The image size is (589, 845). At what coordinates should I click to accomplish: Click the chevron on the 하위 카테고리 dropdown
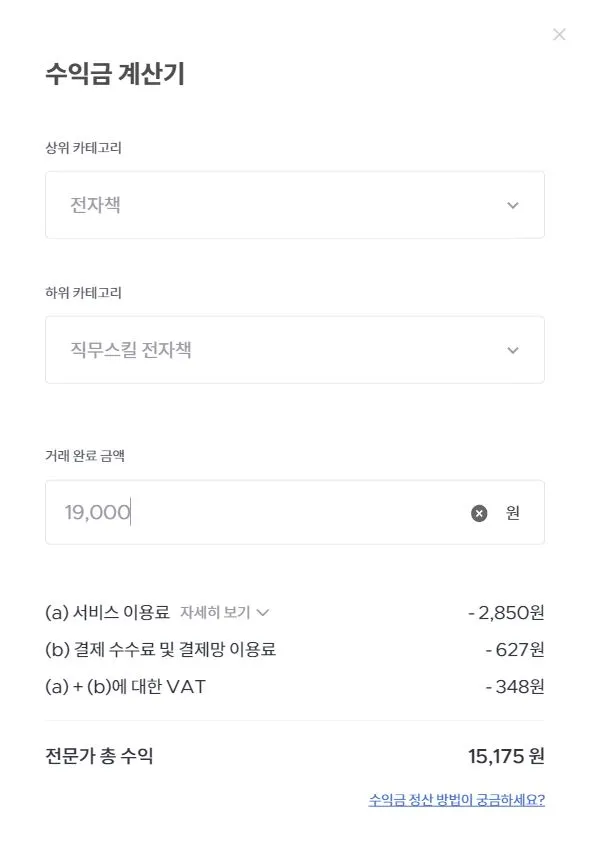tap(512, 349)
